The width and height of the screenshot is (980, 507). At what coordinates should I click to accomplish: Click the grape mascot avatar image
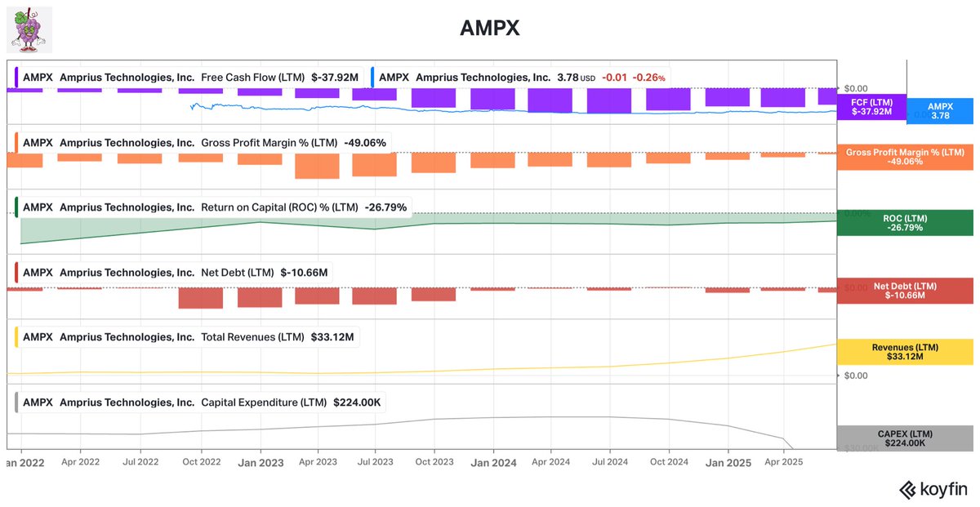click(29, 31)
